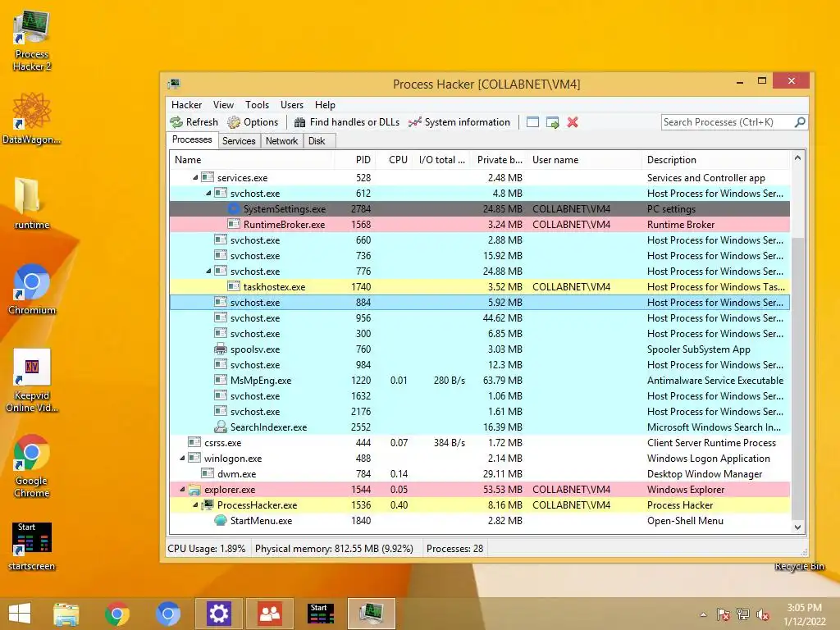840x630 pixels.
Task: Click the Windows Start button
Action: (20, 614)
